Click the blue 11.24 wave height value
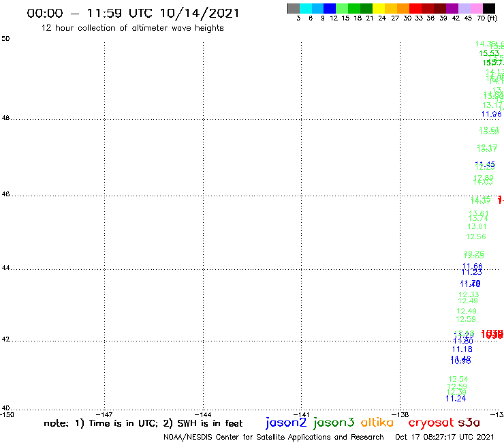The image size is (504, 443). point(456,399)
